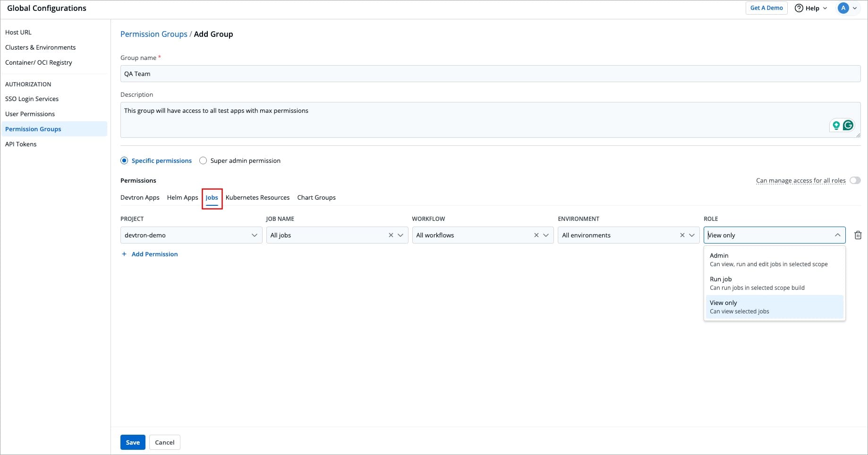This screenshot has width=868, height=455.
Task: Click the Grammarly icon in description box
Action: pyautogui.click(x=848, y=125)
